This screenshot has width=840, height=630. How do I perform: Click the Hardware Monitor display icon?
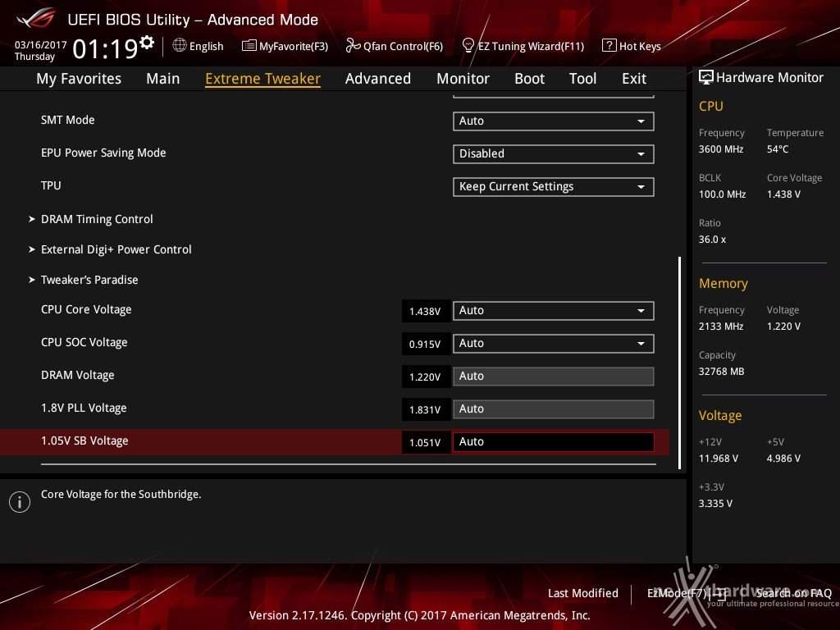pos(705,77)
